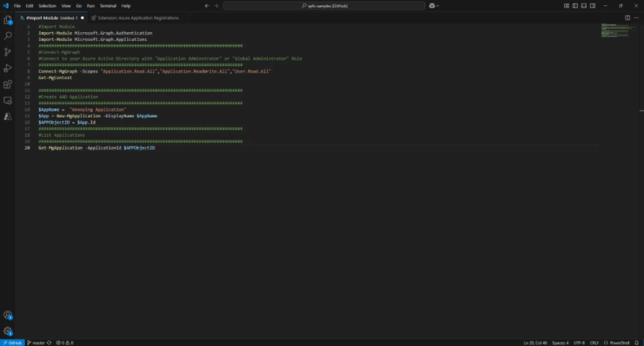Click the #List Applications comment
The height and width of the screenshot is (346, 644).
point(61,135)
